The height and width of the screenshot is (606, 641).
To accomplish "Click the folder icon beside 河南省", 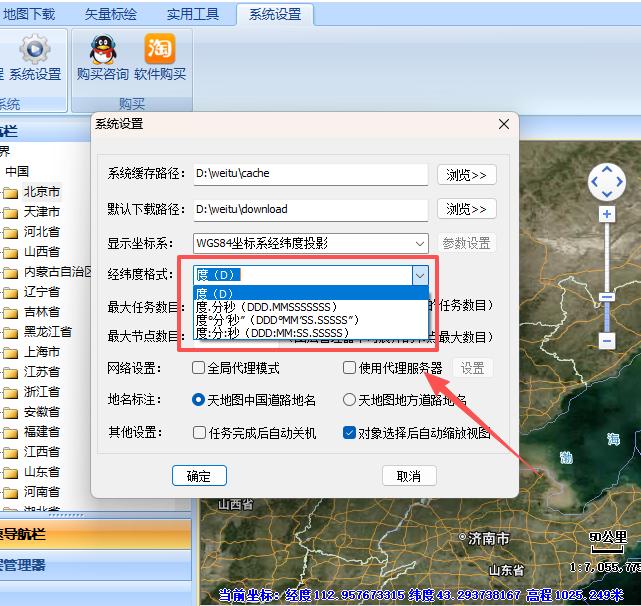I will click(10, 493).
